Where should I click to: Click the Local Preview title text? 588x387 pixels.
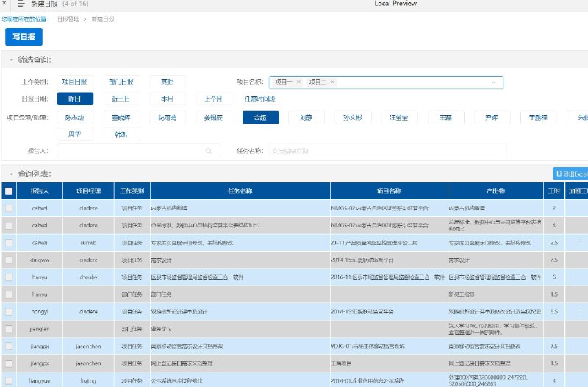395,4
